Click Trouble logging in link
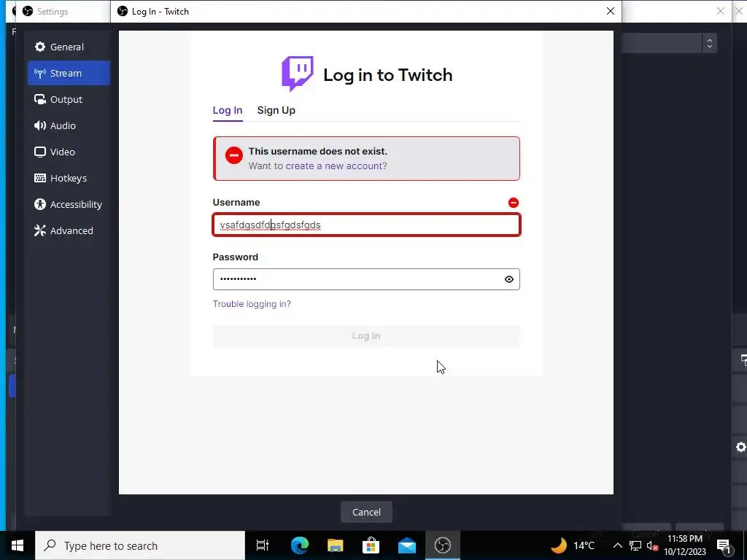 click(252, 304)
